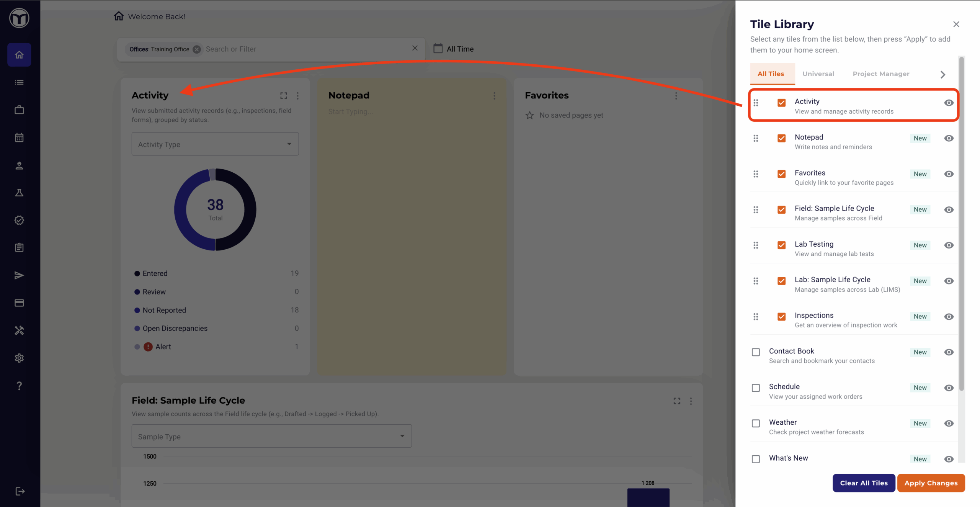Click the logout icon at sidebar bottom
The width and height of the screenshot is (980, 507).
[x=20, y=491]
